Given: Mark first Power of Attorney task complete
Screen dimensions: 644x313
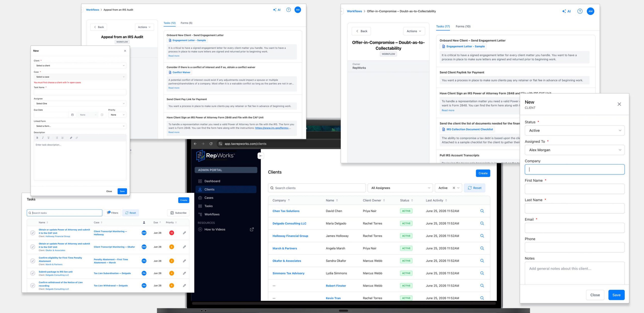Looking at the screenshot, I should (33, 233).
